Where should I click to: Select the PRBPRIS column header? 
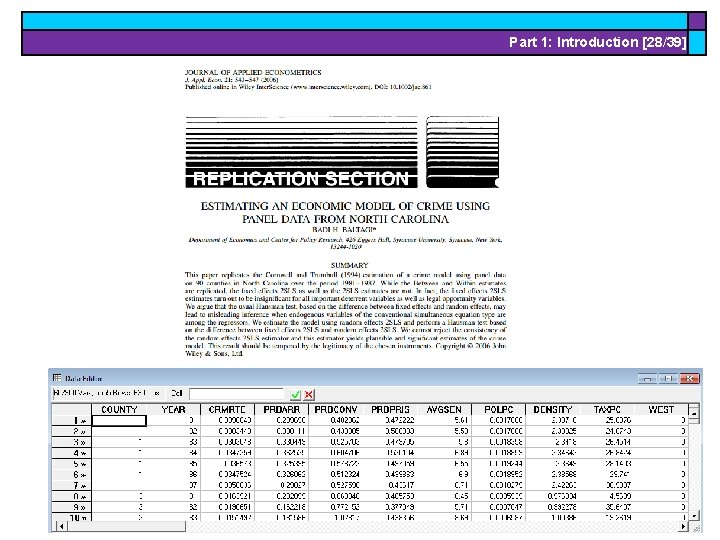click(x=390, y=409)
